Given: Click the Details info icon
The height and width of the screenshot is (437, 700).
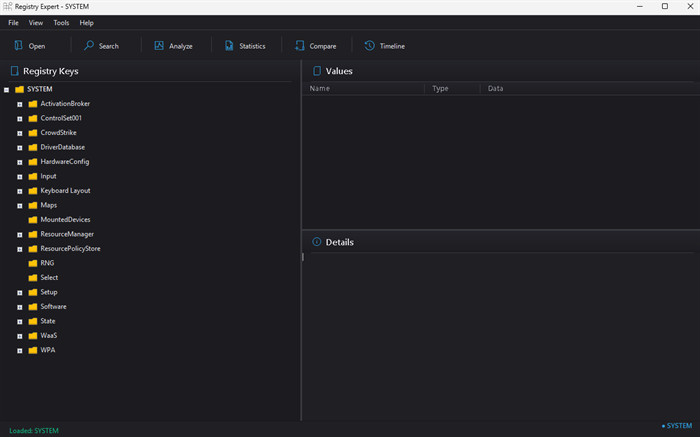Looking at the screenshot, I should pos(317,242).
